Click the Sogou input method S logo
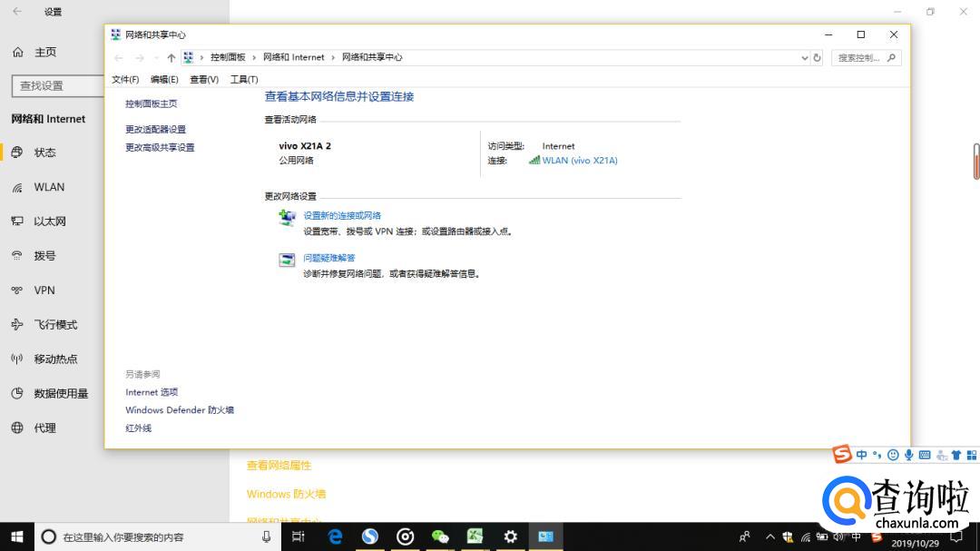The width and height of the screenshot is (980, 551). click(842, 454)
